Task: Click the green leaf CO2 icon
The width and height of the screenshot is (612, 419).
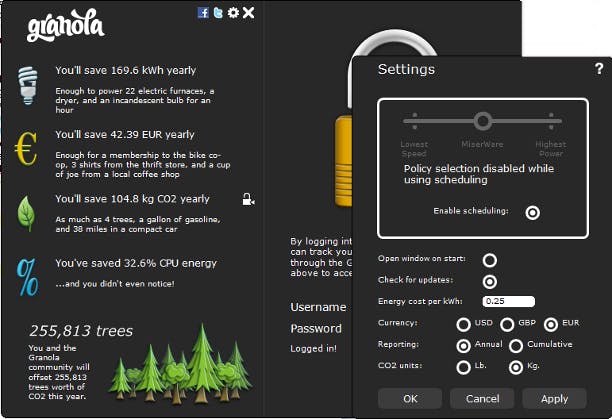Action: click(26, 214)
